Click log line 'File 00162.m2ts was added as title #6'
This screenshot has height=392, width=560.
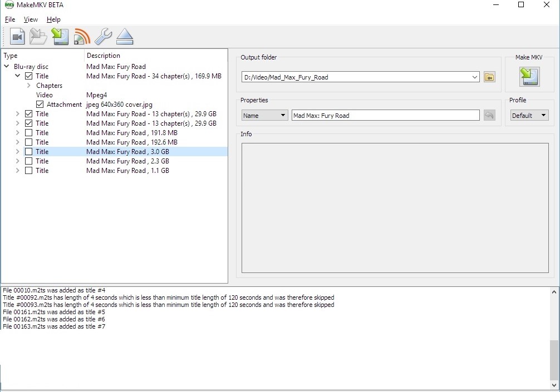point(54,319)
